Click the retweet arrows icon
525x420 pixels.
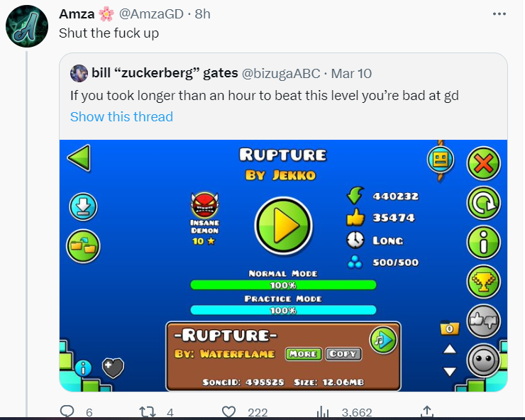click(x=148, y=412)
